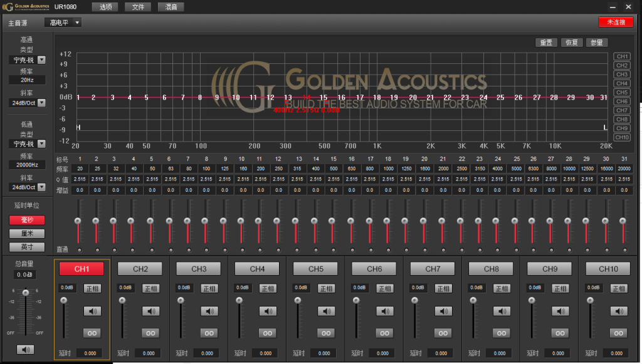
Task: Select the CH9 channel tab
Action: click(x=550, y=269)
